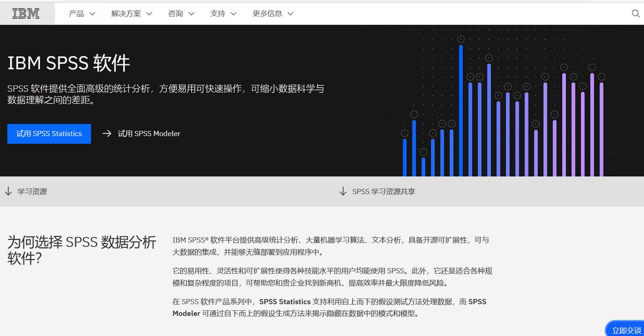Click the tallest blue bar in the graphic
The image size is (644, 336).
pyautogui.click(x=460, y=107)
